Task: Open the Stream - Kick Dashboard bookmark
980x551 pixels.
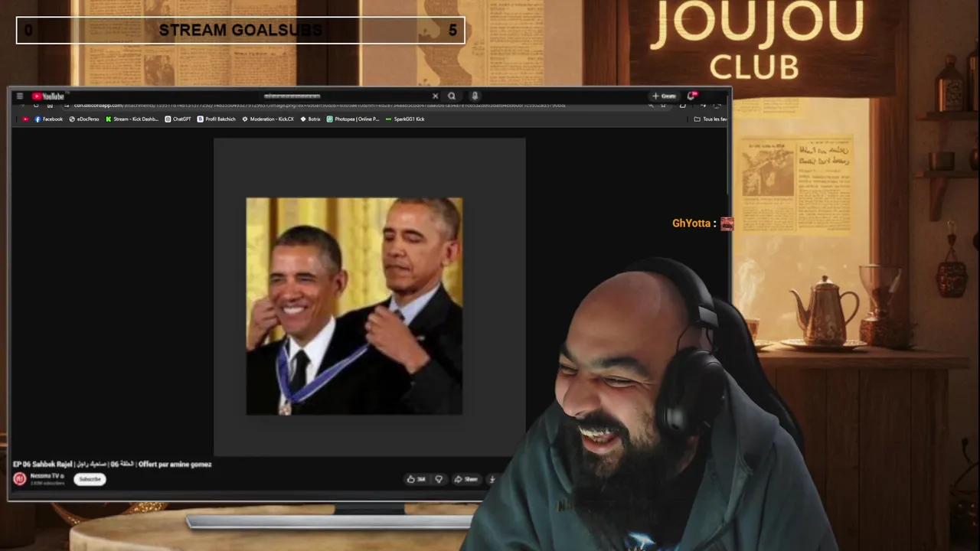Action: click(x=132, y=119)
